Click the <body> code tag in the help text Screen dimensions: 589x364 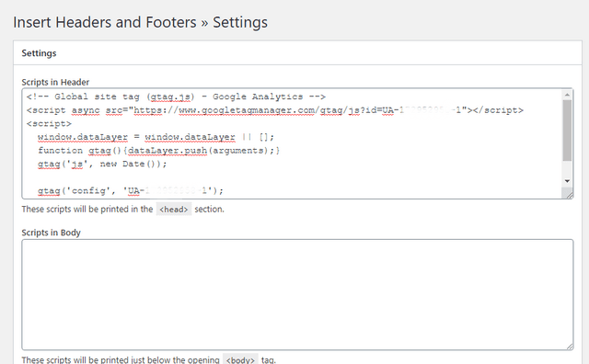240,360
